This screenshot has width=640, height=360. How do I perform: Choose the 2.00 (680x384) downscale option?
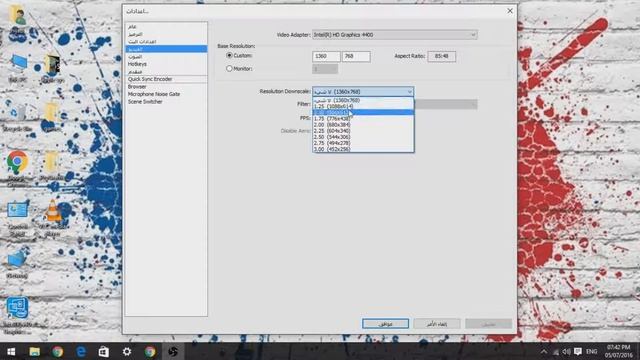(x=363, y=124)
